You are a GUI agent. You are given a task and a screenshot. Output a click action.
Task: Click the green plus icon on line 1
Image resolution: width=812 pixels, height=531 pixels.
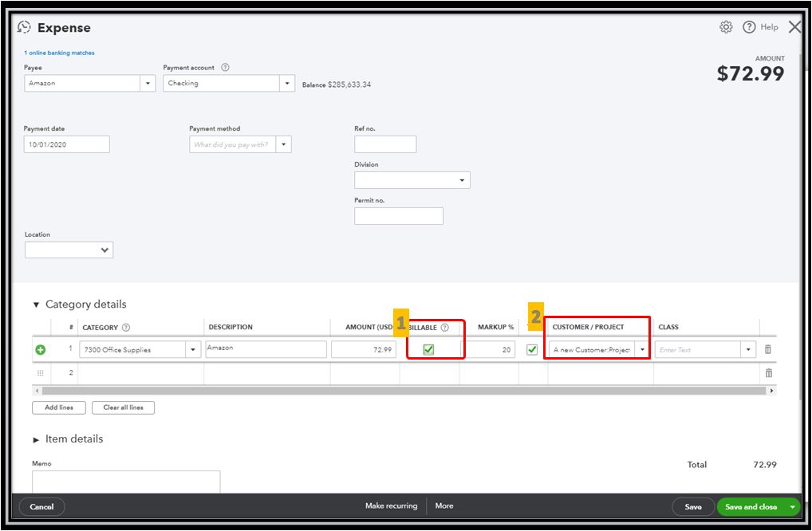(x=41, y=350)
